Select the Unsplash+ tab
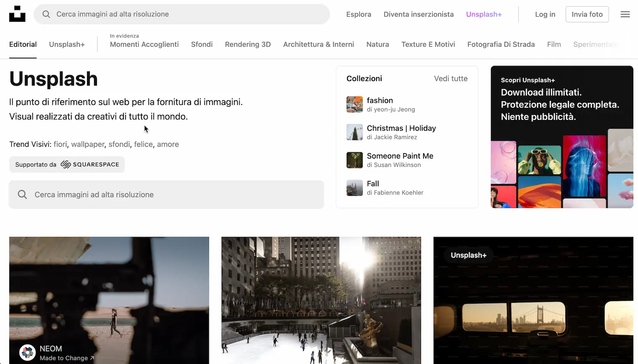Image resolution: width=638 pixels, height=364 pixels. click(67, 44)
